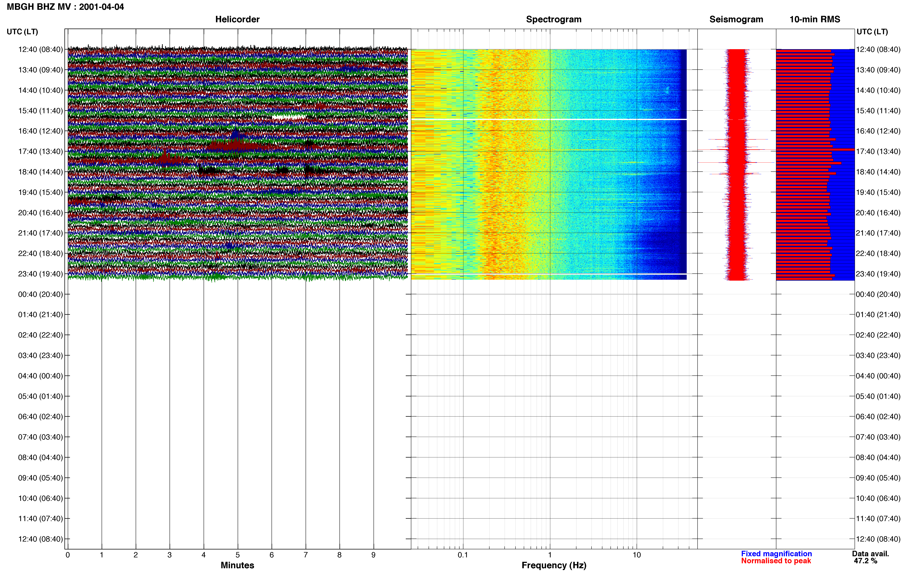Click the left 'UTC (LT)' axis label
Image resolution: width=924 pixels, height=578 pixels.
[x=22, y=32]
